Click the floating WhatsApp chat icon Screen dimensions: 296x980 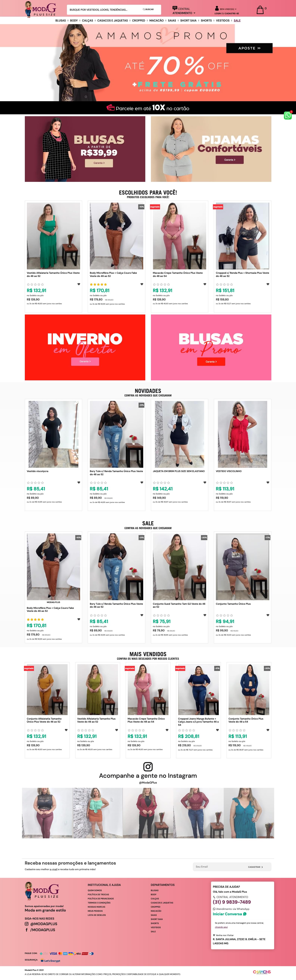288,116
